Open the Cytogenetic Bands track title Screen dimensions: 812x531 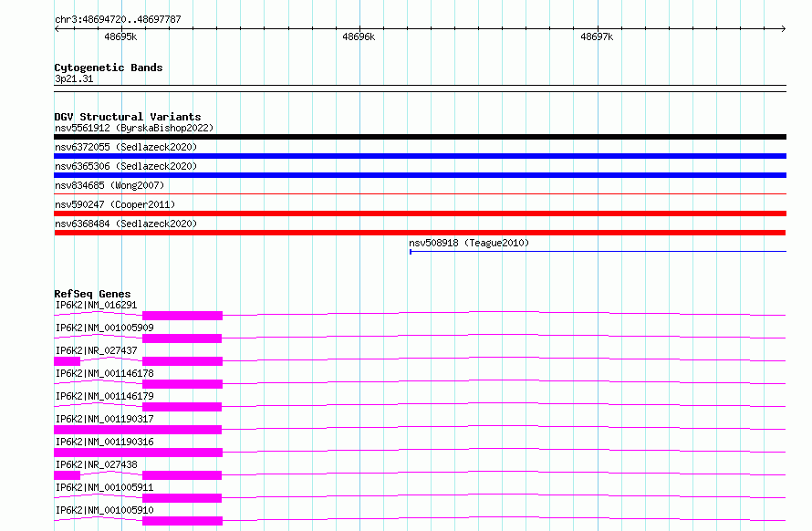(x=109, y=68)
